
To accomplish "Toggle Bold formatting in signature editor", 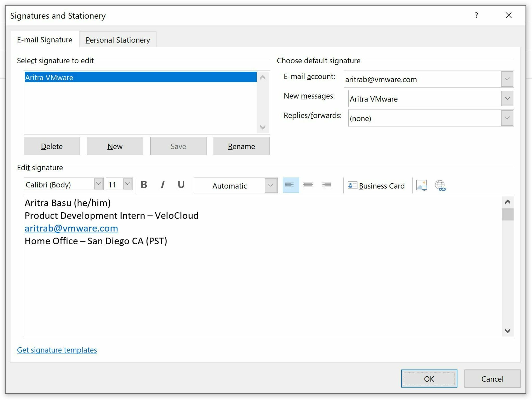I will [x=144, y=185].
